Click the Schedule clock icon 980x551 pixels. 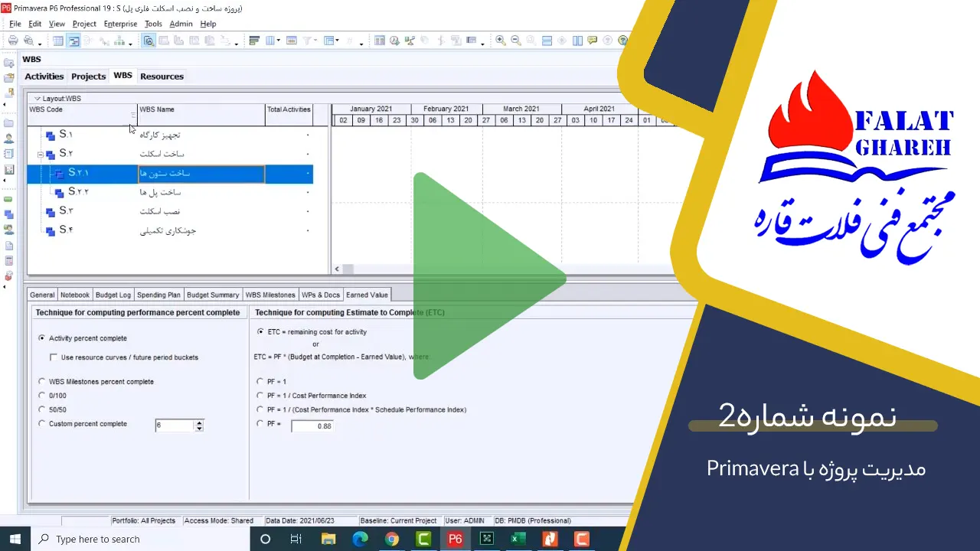tap(394, 41)
